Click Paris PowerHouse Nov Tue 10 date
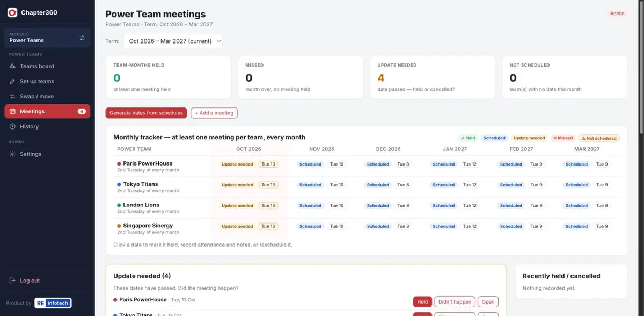 click(336, 164)
